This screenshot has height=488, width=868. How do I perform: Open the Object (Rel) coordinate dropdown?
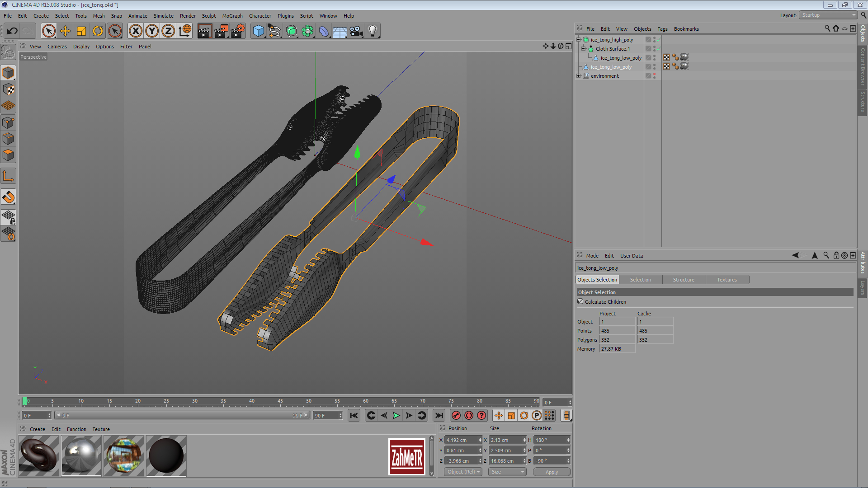(x=463, y=472)
